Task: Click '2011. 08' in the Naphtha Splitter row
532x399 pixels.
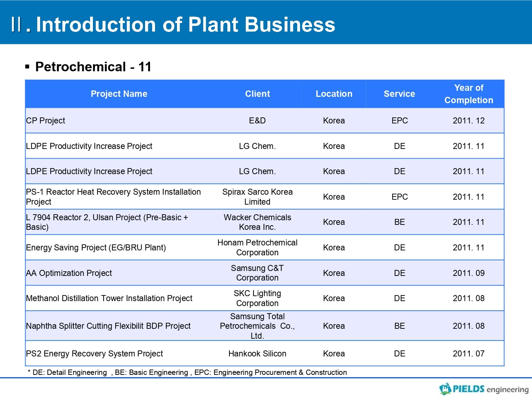Action: [x=469, y=326]
